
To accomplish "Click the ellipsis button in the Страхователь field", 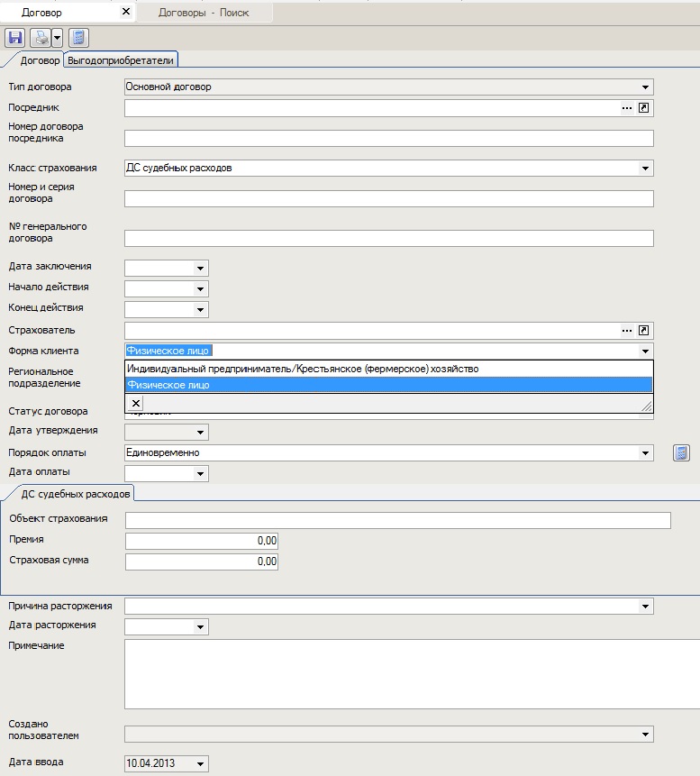I will coord(627,331).
